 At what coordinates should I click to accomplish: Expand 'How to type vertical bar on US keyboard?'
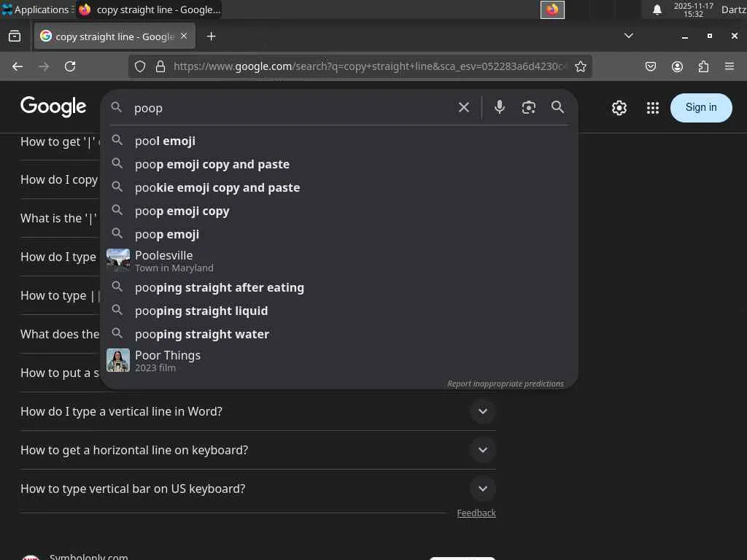tap(258, 489)
